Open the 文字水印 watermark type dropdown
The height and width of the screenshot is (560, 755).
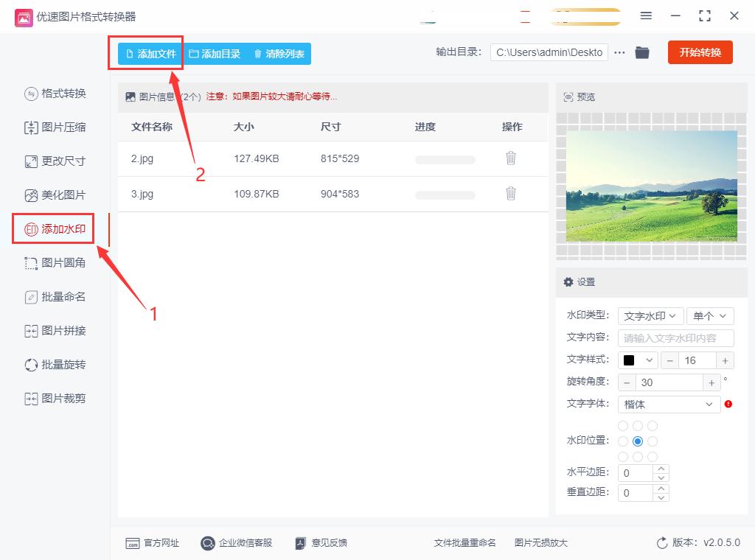pos(650,315)
